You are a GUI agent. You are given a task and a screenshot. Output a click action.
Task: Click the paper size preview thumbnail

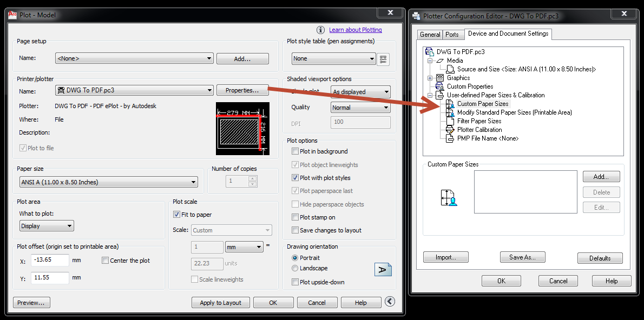(243, 129)
